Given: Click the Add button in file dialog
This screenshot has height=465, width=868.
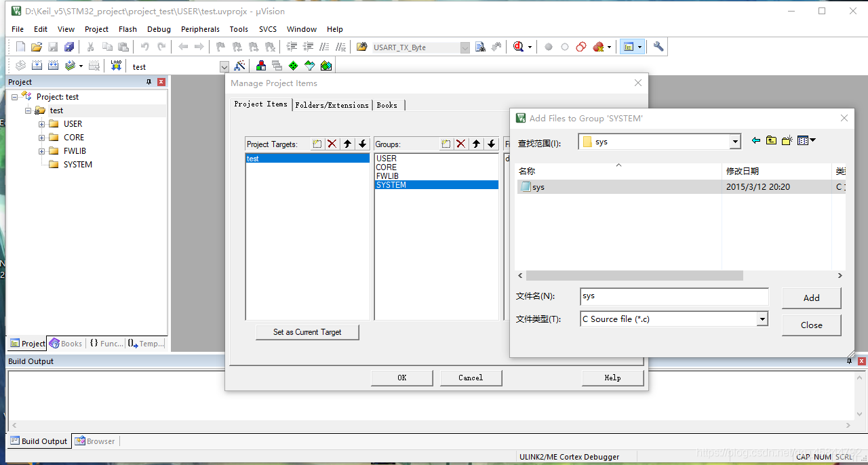Looking at the screenshot, I should [x=811, y=298].
